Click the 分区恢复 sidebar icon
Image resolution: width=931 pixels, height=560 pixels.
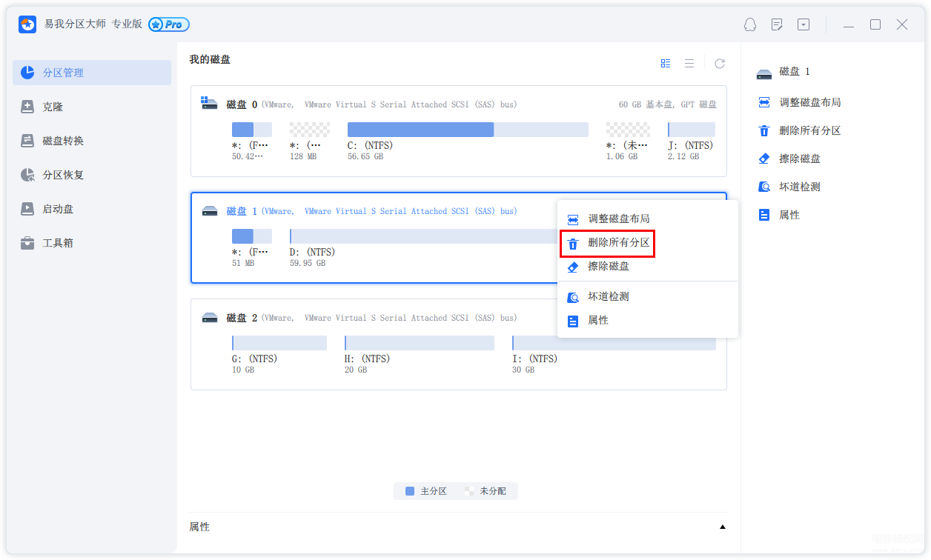pyautogui.click(x=27, y=175)
